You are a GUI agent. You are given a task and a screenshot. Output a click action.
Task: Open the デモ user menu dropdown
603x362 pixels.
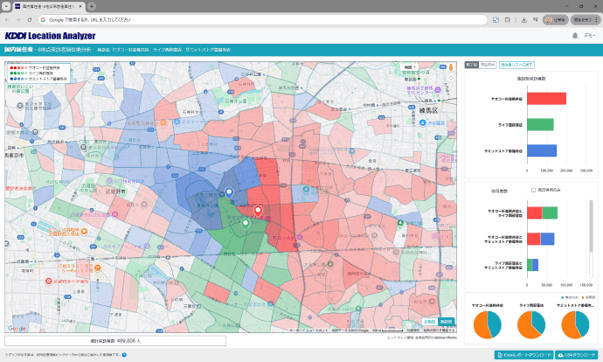(590, 35)
